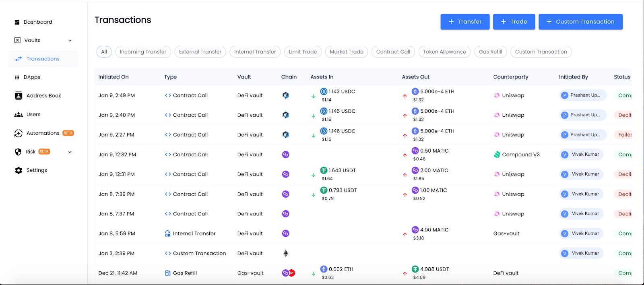Click Prashant Up... chip in Jan 9, 2:49 PM row
This screenshot has height=285, width=644.
(582, 95)
